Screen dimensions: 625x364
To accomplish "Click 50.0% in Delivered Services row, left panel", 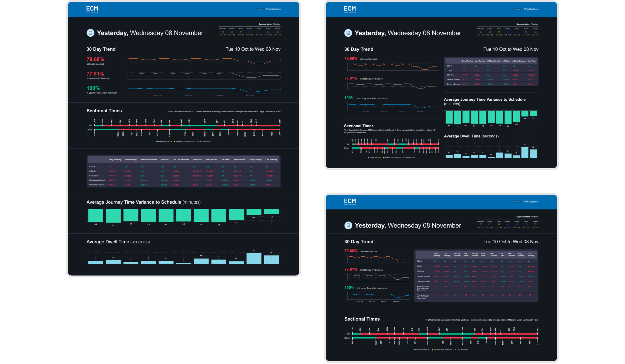I will pyautogui.click(x=195, y=185).
